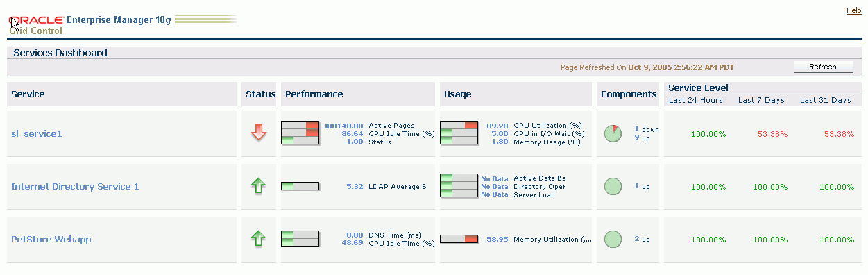Click the components pie chart for PetStore Webapp

click(x=613, y=239)
